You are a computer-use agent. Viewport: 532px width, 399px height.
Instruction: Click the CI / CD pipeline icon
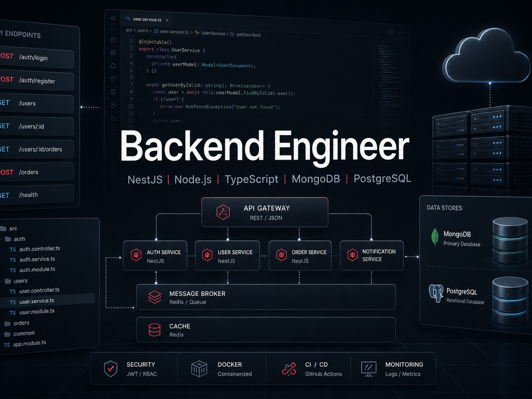coord(289,369)
